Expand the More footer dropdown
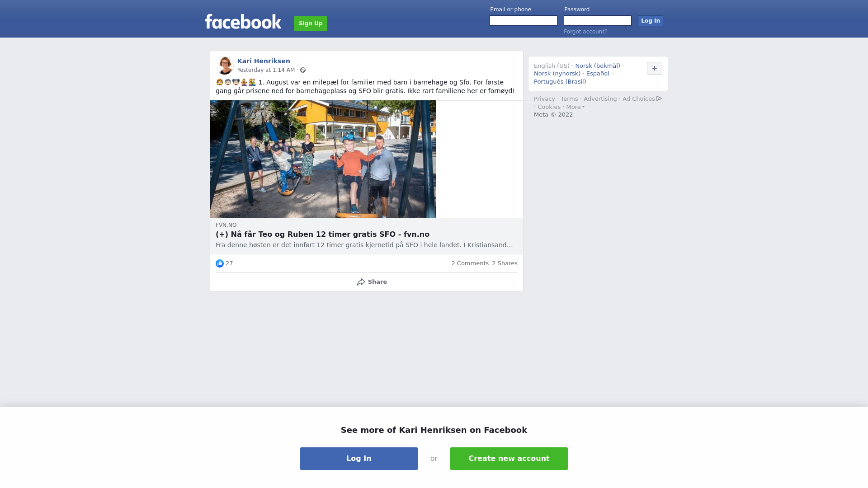This screenshot has height=488, width=868. (575, 107)
